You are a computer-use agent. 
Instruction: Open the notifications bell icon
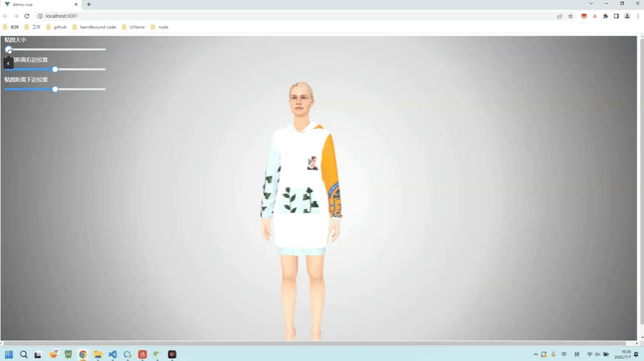[636, 354]
